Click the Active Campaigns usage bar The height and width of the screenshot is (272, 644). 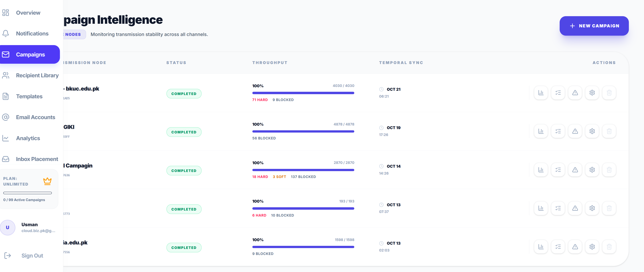pos(28,193)
